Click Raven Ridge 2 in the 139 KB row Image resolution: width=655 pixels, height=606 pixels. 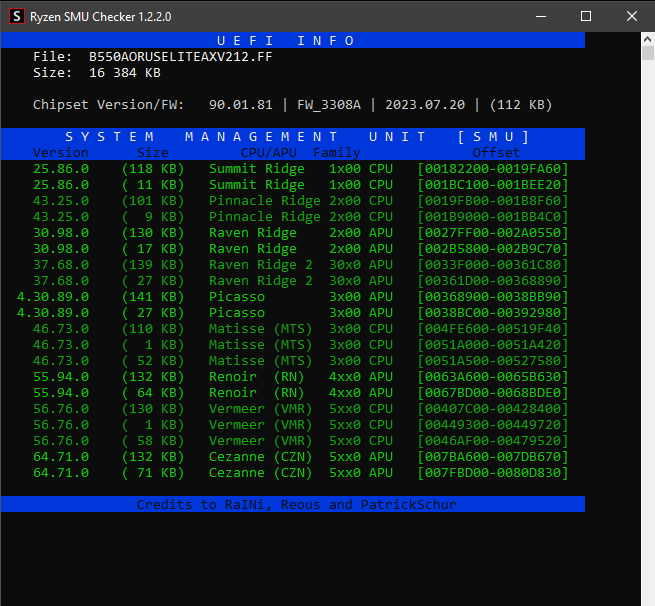tap(261, 265)
